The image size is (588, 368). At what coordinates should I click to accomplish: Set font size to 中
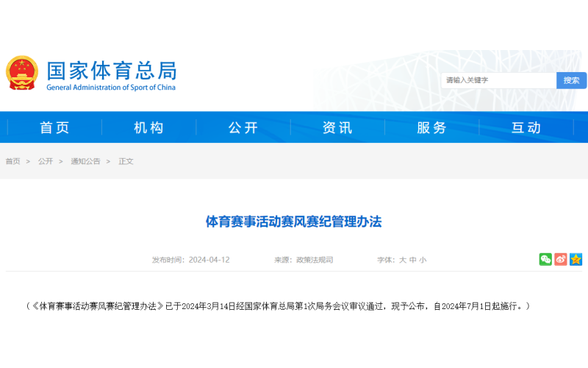[x=413, y=260]
